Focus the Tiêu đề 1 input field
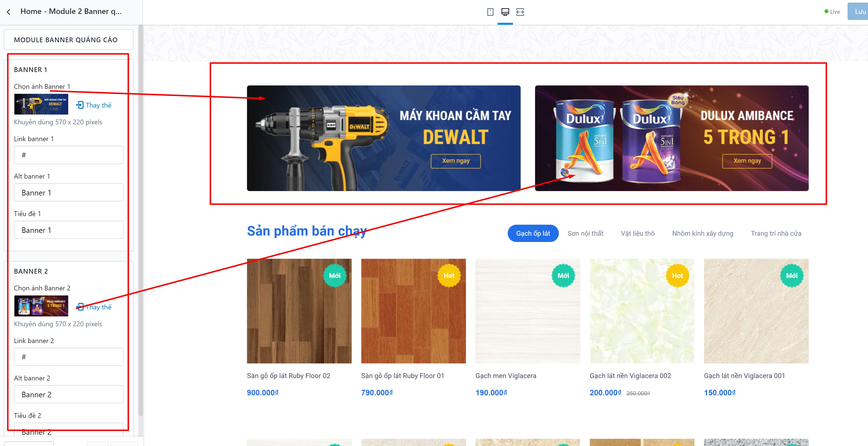The height and width of the screenshot is (446, 868). click(x=69, y=230)
